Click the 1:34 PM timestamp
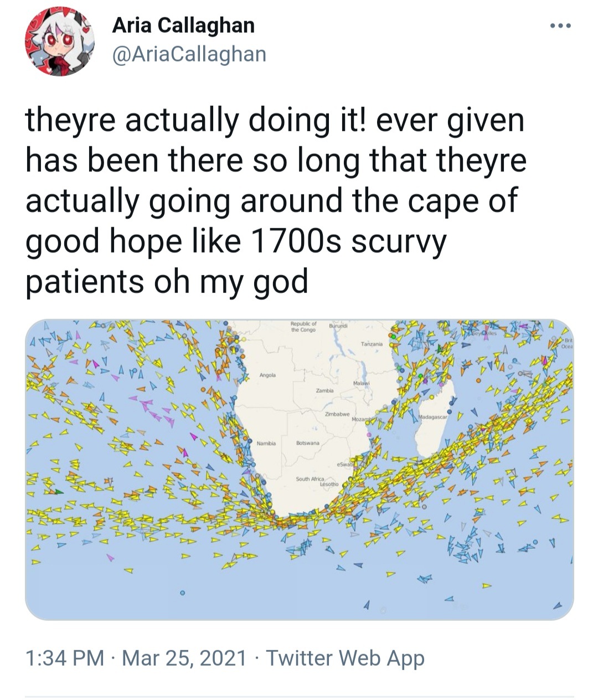The image size is (598, 700). pyautogui.click(x=65, y=658)
